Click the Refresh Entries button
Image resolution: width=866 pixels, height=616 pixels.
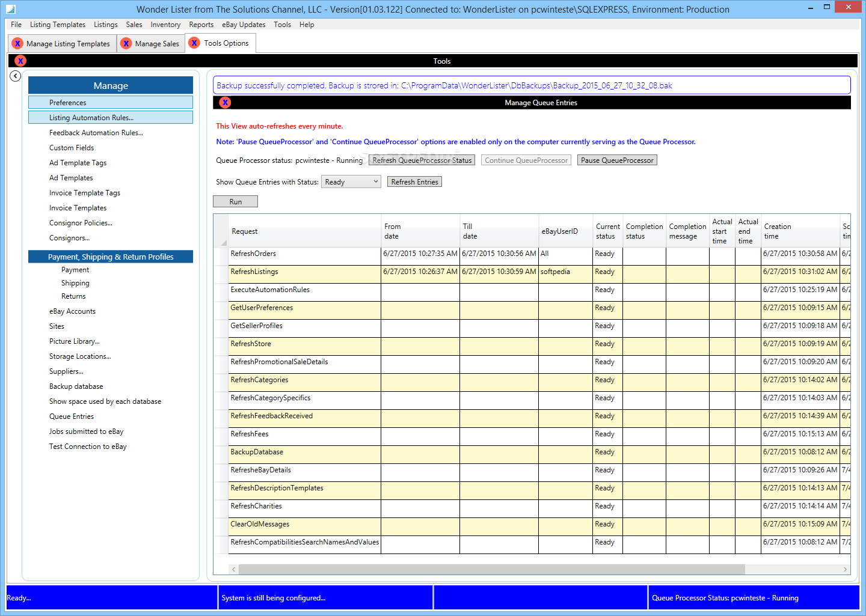tap(414, 181)
